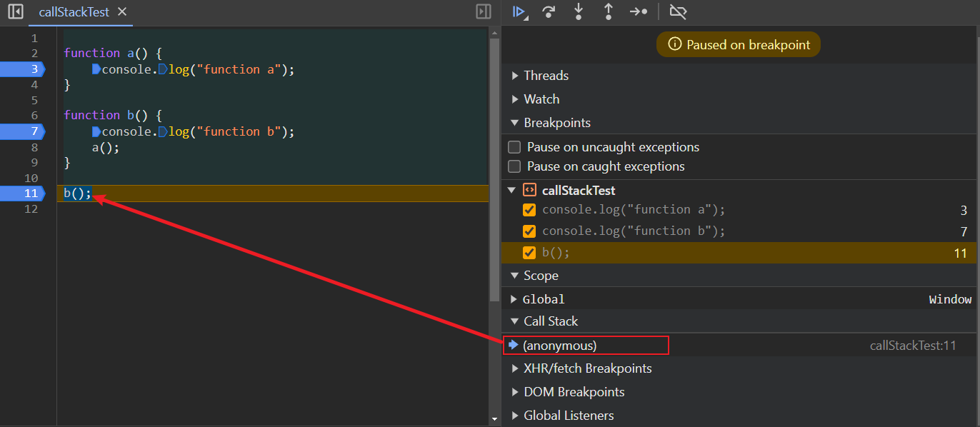Enable Pause on uncaught exceptions
This screenshot has width=980, height=427.
(x=514, y=147)
